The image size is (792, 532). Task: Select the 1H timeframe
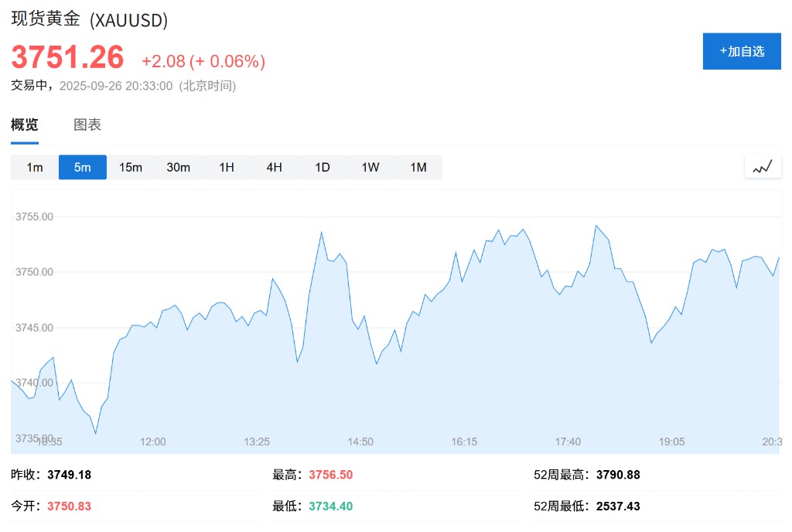pos(227,167)
